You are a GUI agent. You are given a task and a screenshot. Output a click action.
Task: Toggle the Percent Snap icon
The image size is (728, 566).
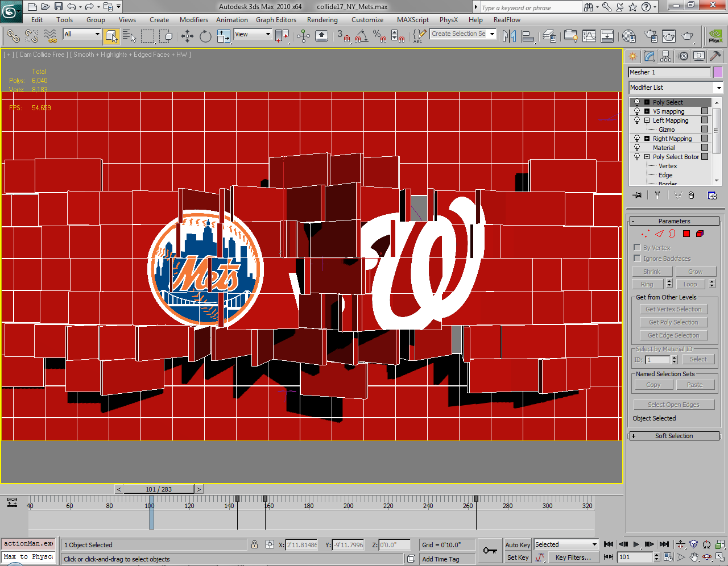click(379, 36)
